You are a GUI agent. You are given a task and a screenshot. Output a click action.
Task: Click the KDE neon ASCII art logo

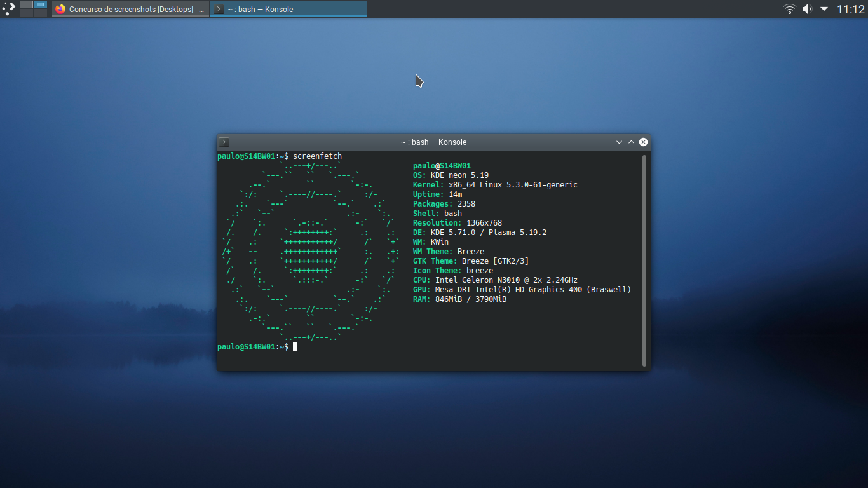pyautogui.click(x=311, y=252)
